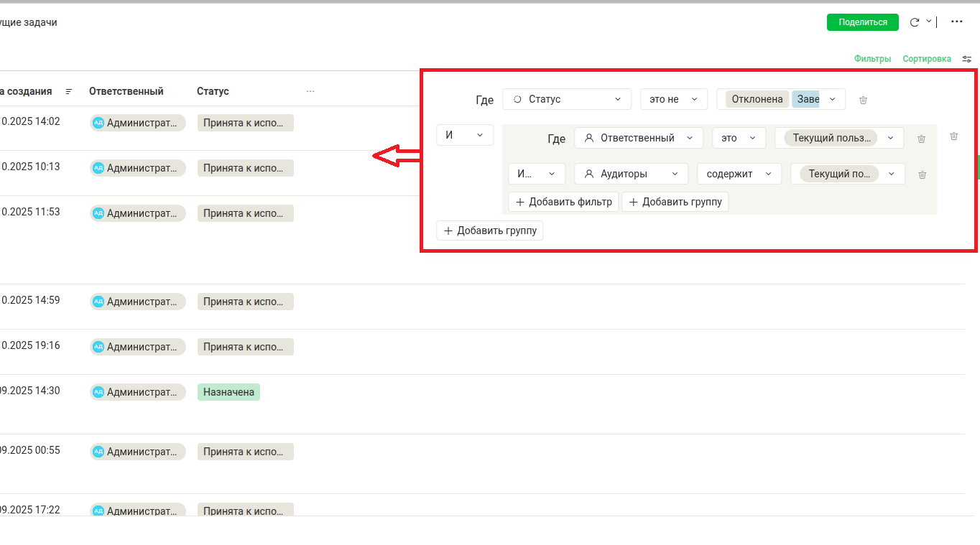Open the Сортировка options
Screen dimensions: 980x545
pyautogui.click(x=926, y=59)
